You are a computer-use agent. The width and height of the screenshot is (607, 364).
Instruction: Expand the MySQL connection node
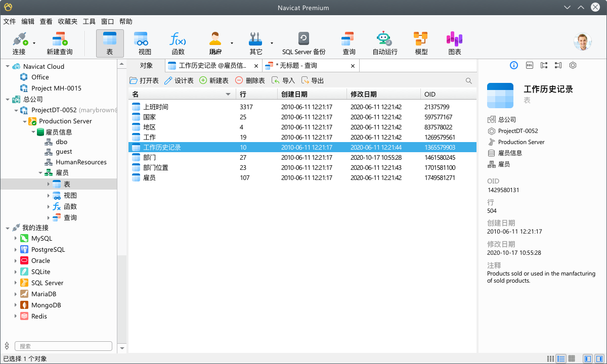(15, 239)
